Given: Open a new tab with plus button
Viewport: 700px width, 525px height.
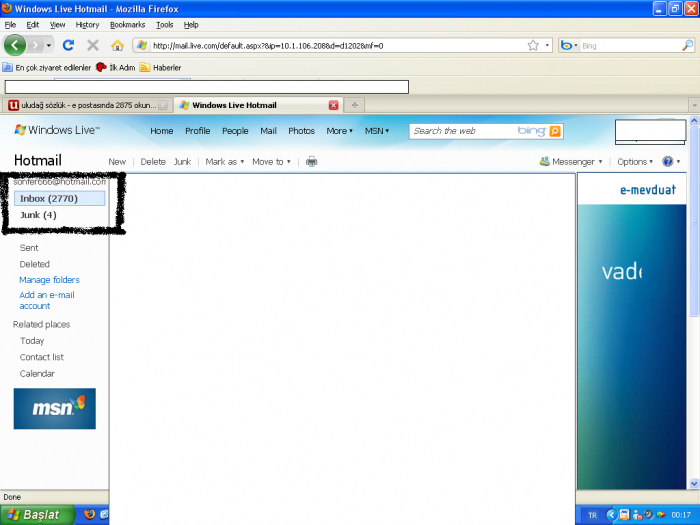Looking at the screenshot, I should click(x=354, y=105).
